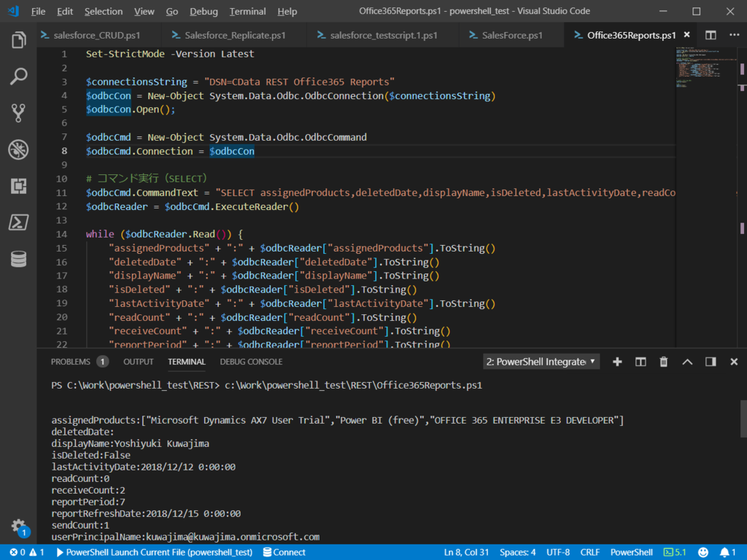
Task: Select the Office365Reports.ps1 tab
Action: pos(631,35)
